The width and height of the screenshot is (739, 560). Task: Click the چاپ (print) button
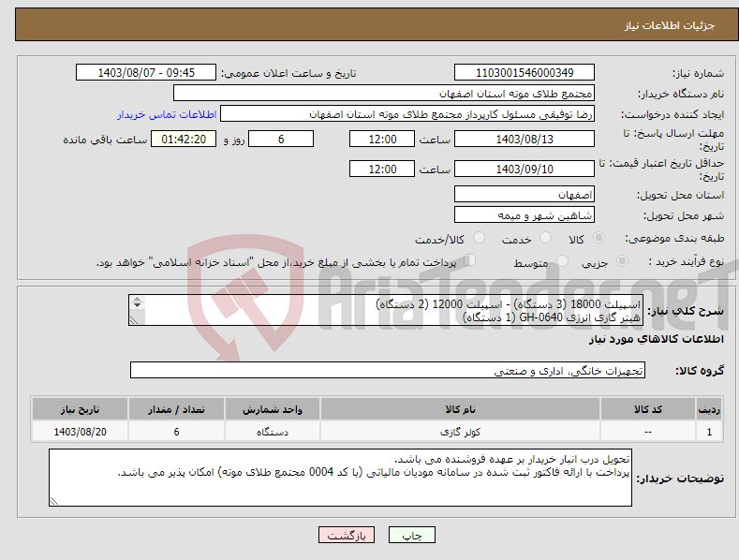[411, 535]
